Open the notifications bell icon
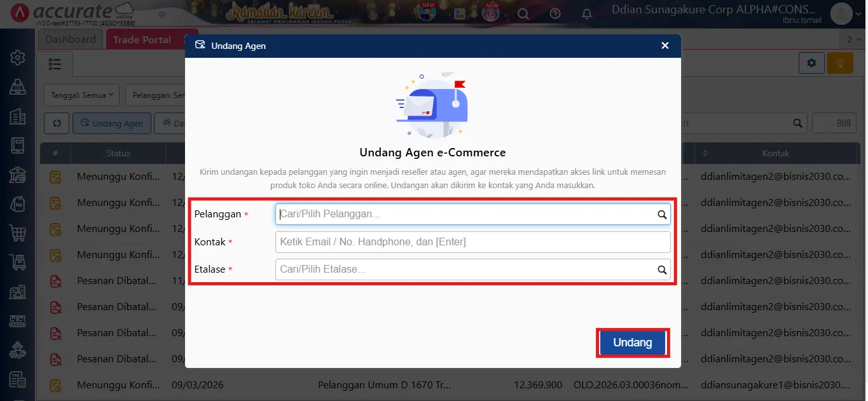The height and width of the screenshot is (401, 868). pyautogui.click(x=587, y=14)
